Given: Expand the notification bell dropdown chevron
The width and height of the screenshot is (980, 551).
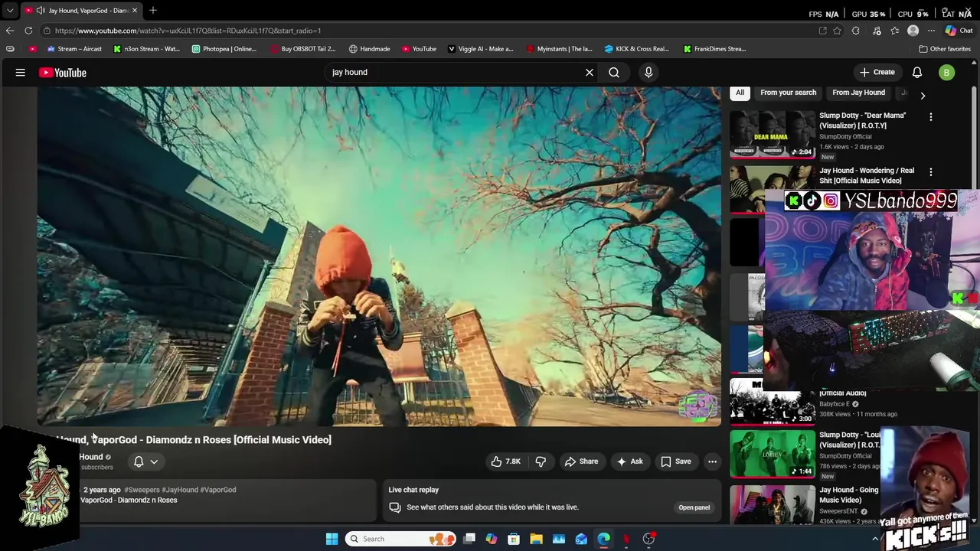Looking at the screenshot, I should coord(154,461).
